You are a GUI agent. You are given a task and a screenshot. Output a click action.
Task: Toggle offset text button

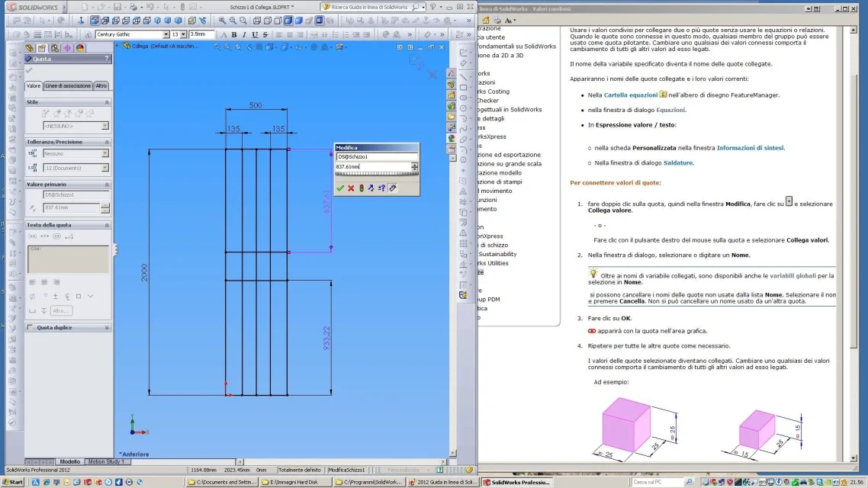pyautogui.click(x=69, y=236)
